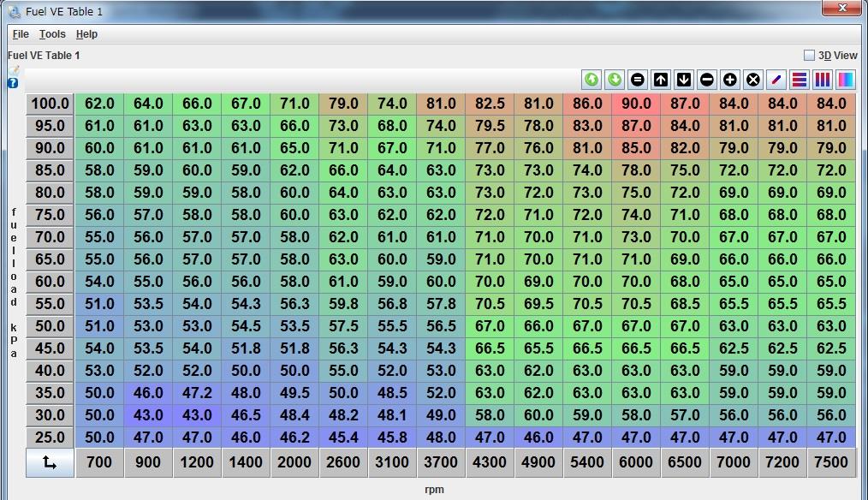Open the File menu

tap(21, 34)
